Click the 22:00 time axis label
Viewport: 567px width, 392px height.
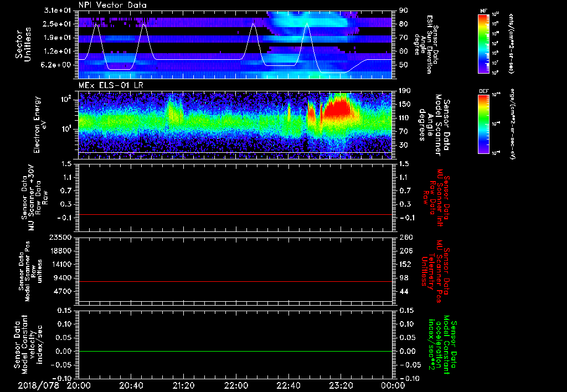pos(236,385)
